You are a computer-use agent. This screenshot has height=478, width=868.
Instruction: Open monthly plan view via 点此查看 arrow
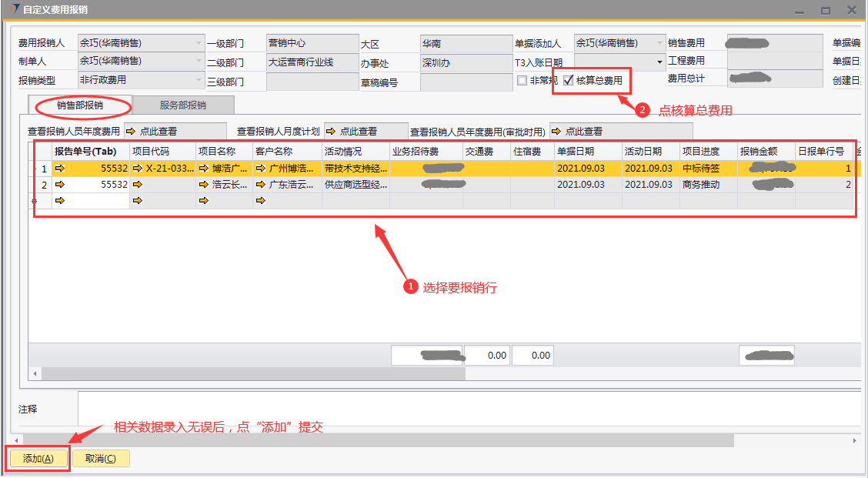click(331, 132)
